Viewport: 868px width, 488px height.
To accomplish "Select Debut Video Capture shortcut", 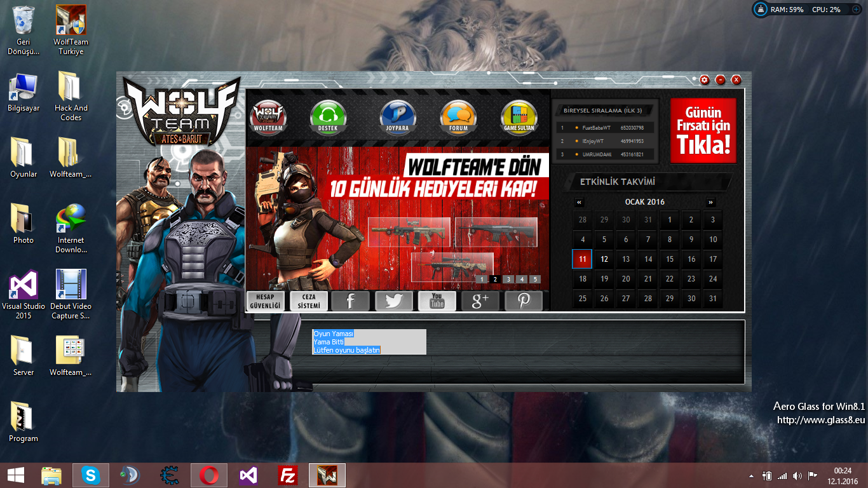I will (x=71, y=295).
